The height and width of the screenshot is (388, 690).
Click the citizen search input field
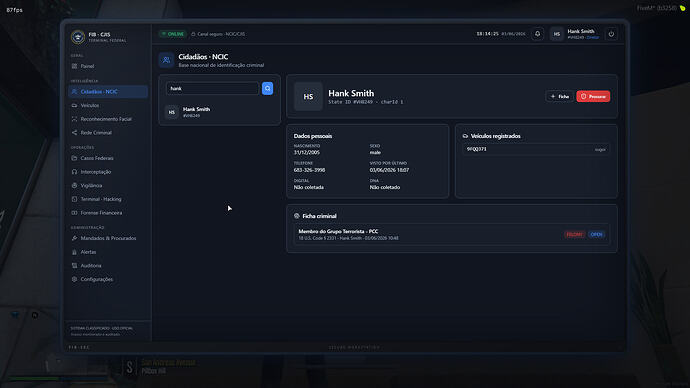(213, 88)
